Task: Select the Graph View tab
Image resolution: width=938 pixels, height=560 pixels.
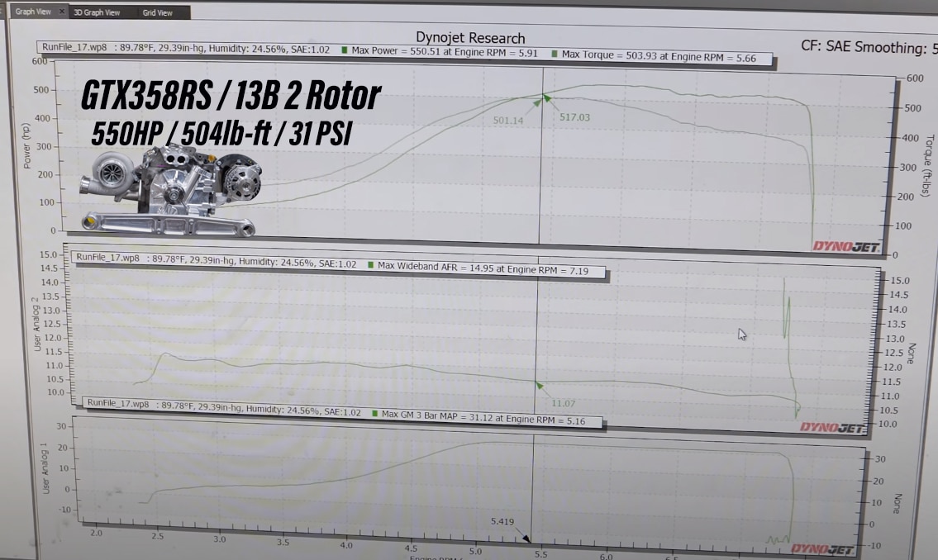Action: [33, 12]
